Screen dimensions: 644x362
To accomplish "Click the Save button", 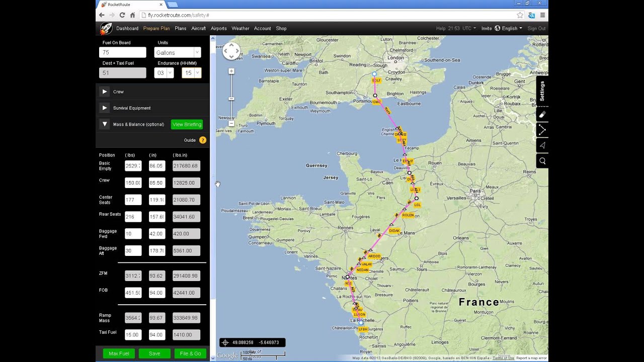I will tap(154, 353).
